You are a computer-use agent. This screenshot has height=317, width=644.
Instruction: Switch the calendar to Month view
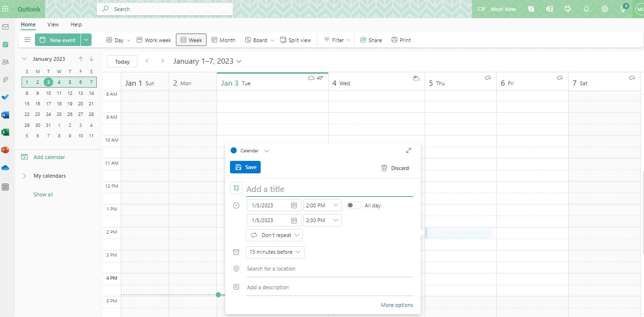(x=223, y=40)
